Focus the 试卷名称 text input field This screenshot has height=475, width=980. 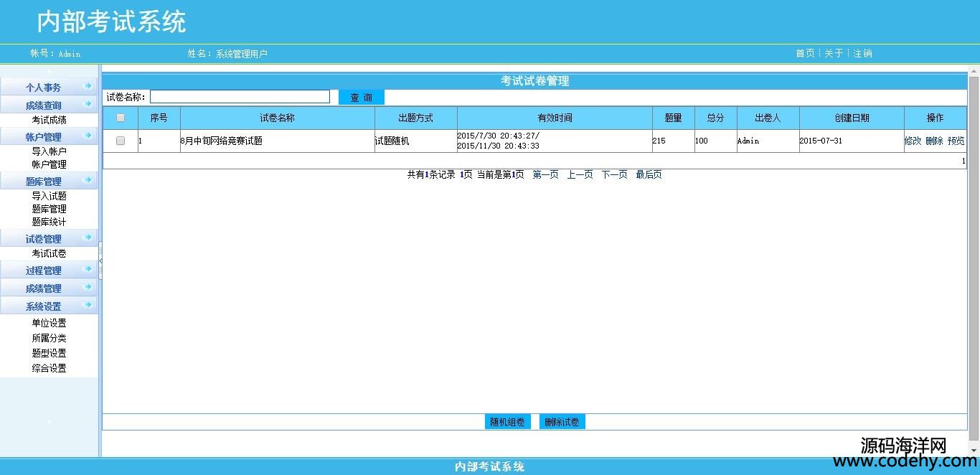240,97
